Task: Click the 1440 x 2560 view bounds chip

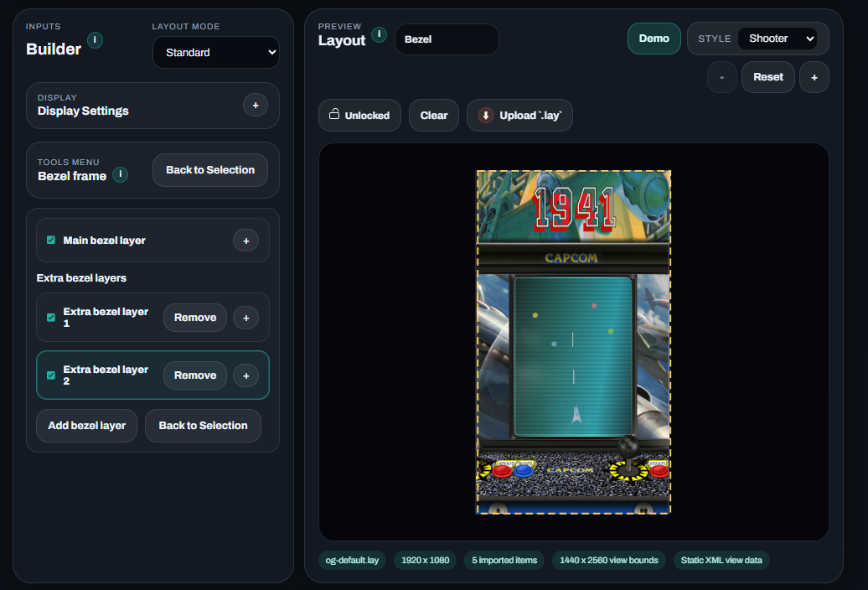Action: pyautogui.click(x=609, y=560)
